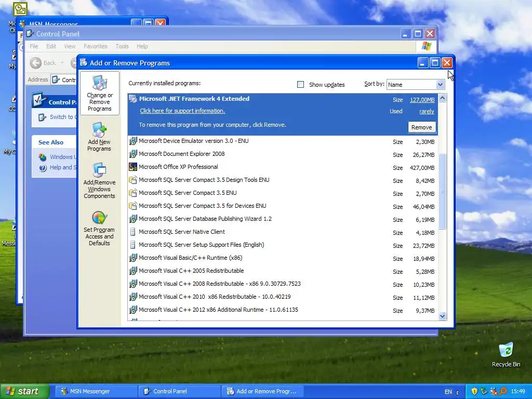Click the programs list scrollbar thumb
Image resolution: width=532 pixels, height=399 pixels.
tap(443, 191)
